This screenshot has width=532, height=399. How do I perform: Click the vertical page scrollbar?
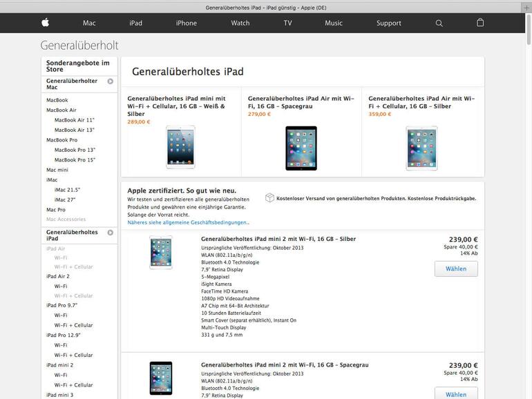coord(529,30)
